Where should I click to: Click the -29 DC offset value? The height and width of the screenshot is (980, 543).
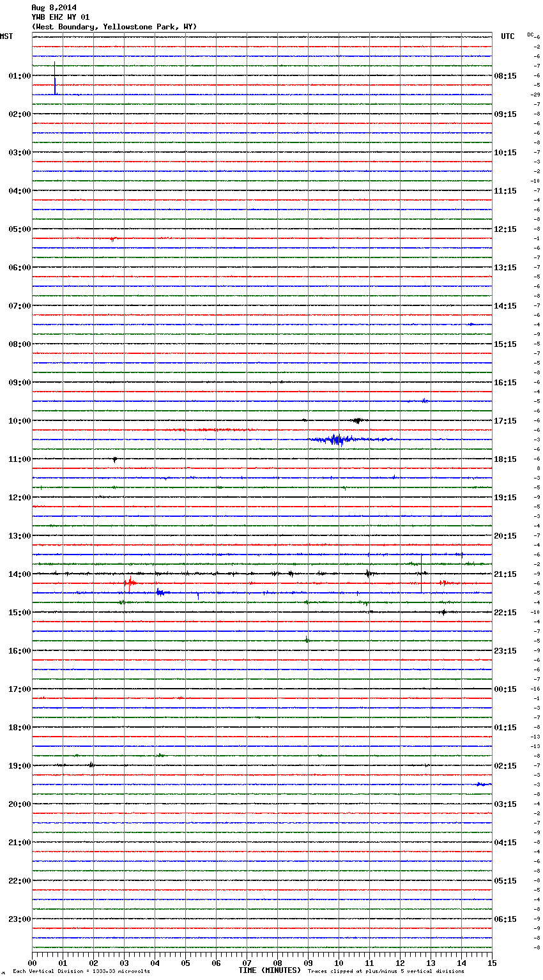(x=535, y=95)
